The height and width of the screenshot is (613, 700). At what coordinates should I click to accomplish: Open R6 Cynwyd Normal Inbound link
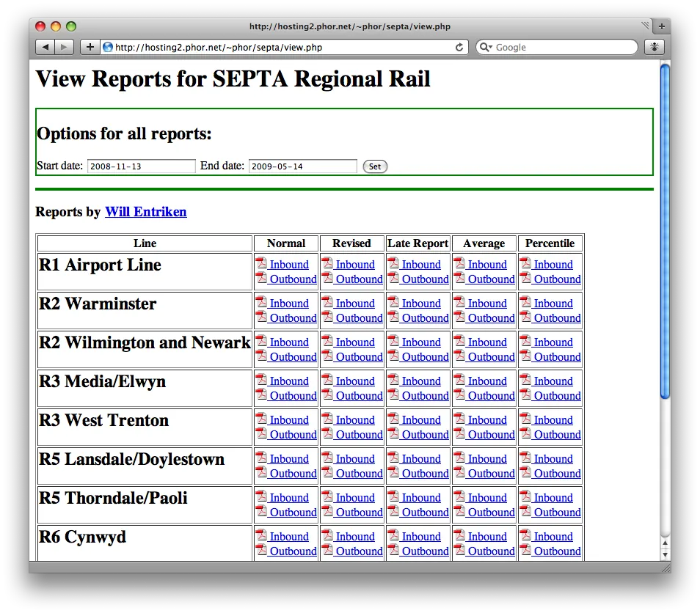tap(289, 536)
